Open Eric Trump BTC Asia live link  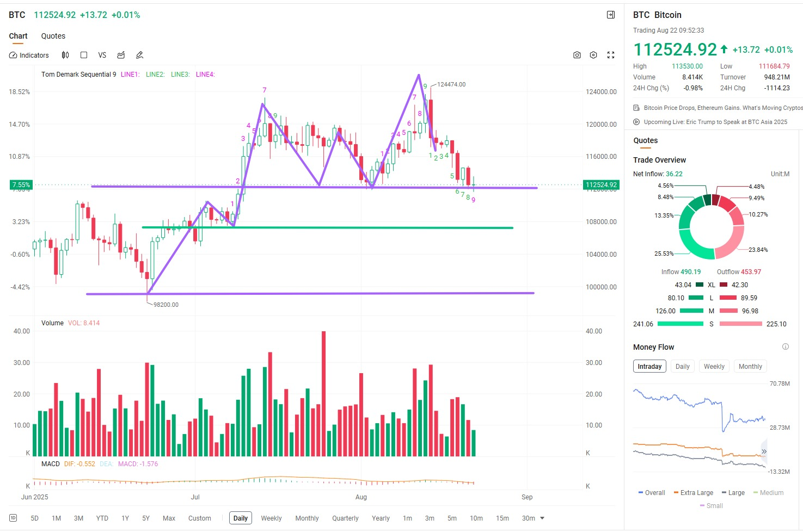click(715, 122)
